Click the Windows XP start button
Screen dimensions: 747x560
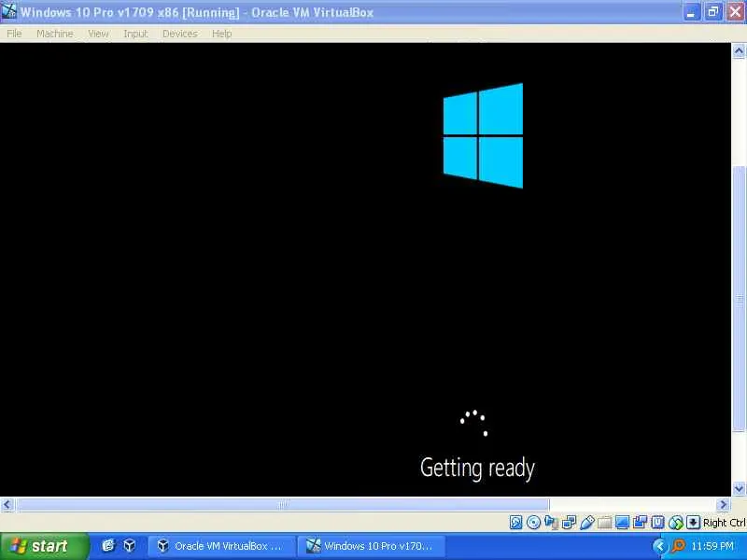click(x=44, y=546)
